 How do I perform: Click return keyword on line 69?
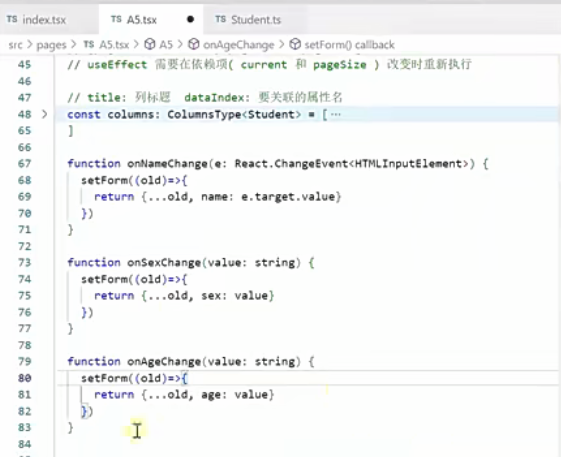click(114, 197)
